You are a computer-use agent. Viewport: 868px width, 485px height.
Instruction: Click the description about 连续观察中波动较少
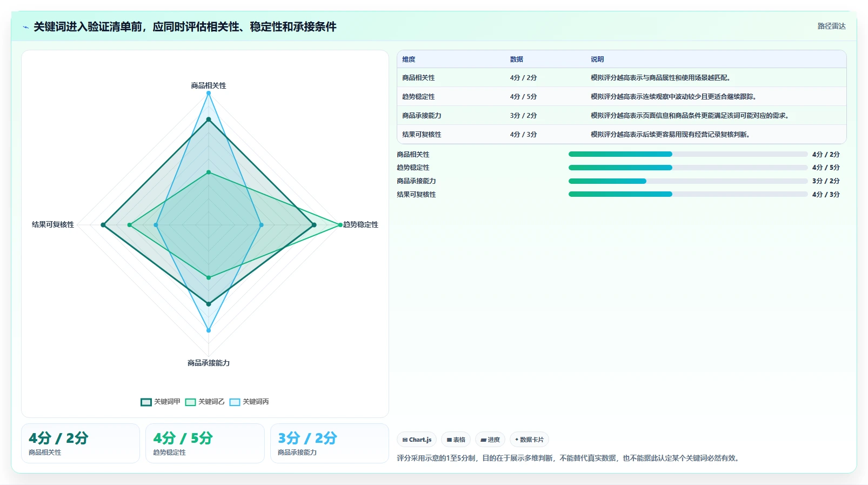(675, 97)
